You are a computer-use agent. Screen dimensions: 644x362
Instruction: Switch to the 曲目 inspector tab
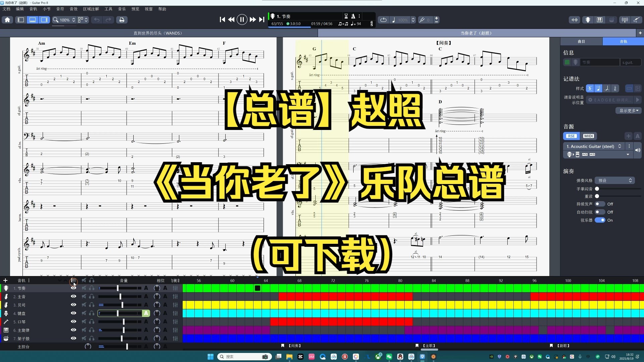coord(581,41)
